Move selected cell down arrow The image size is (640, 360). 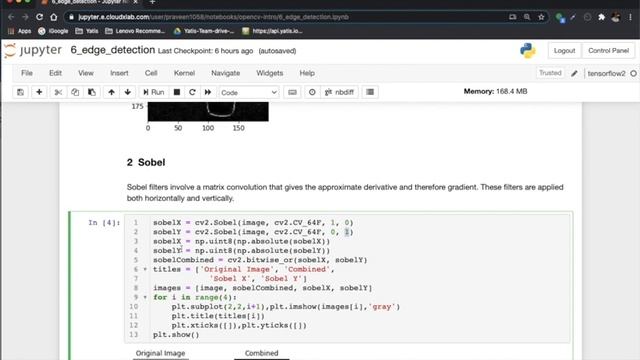128,92
